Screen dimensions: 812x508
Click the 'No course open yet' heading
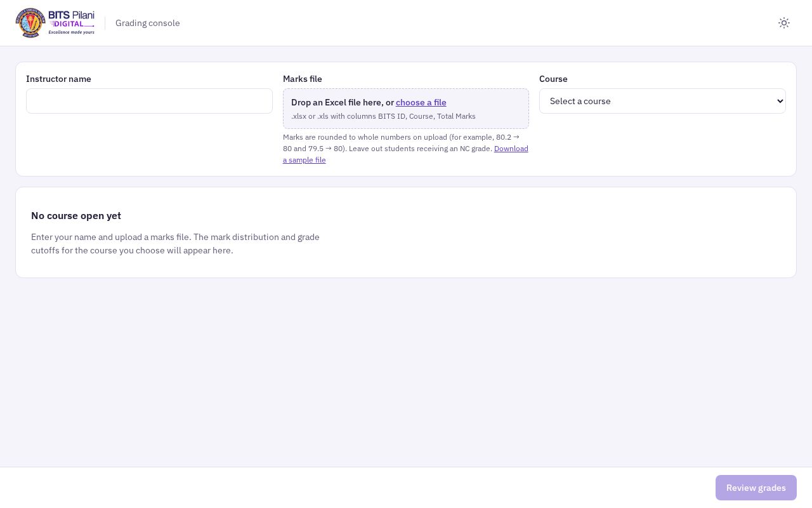pyautogui.click(x=76, y=215)
